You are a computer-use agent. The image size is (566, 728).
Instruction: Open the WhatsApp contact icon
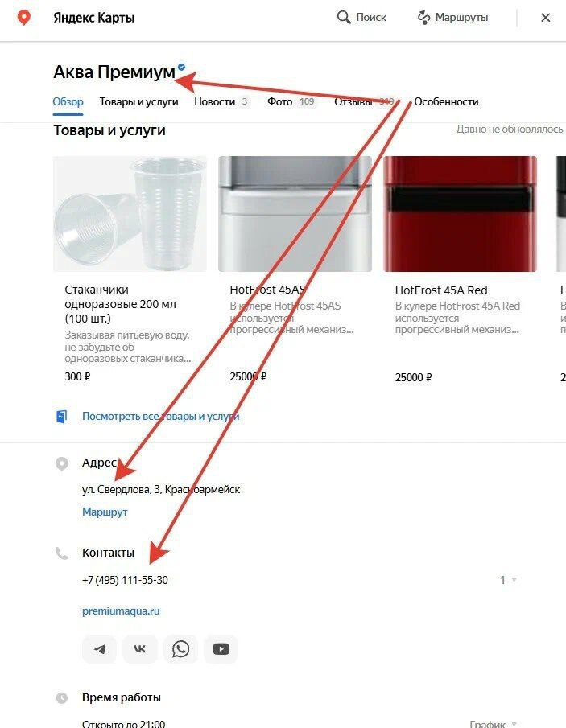click(x=180, y=648)
